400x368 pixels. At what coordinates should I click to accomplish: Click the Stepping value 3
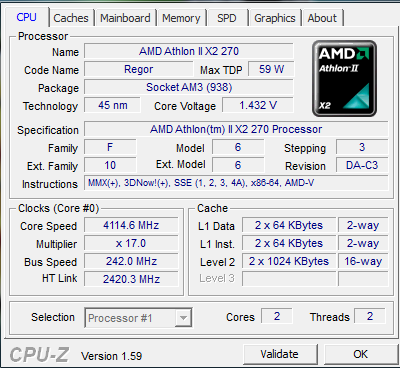tap(362, 147)
